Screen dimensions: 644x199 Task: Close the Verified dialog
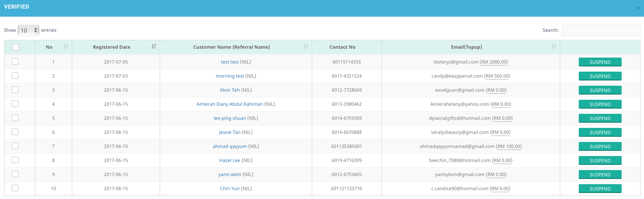[x=638, y=8]
